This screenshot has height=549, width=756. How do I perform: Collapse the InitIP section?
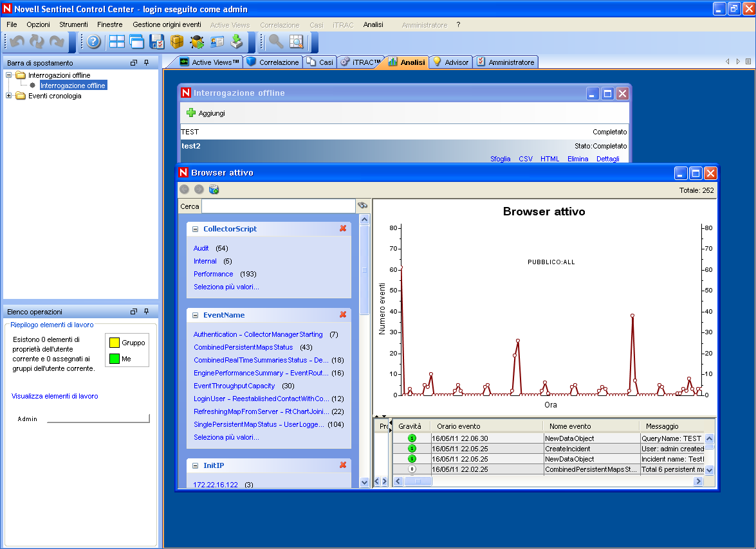(195, 465)
